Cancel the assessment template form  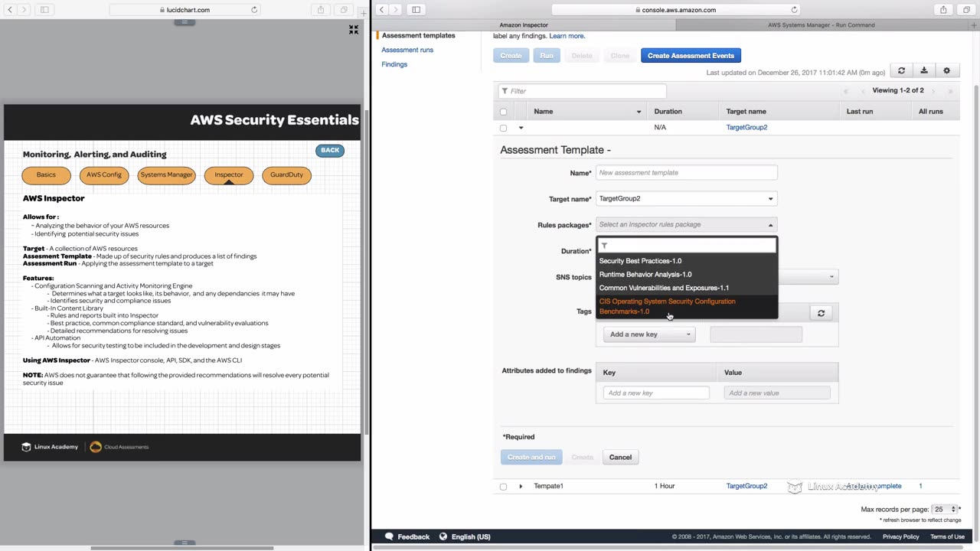tap(620, 458)
